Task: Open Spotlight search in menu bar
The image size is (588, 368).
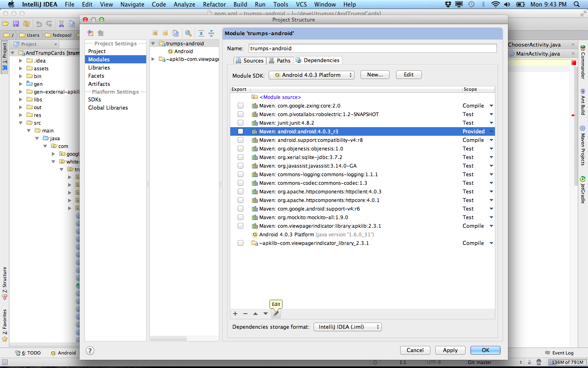Action: [577, 4]
